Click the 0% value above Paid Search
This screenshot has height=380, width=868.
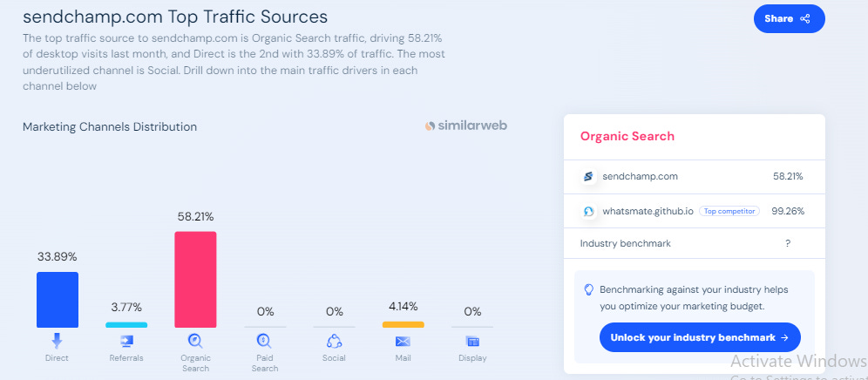(265, 312)
